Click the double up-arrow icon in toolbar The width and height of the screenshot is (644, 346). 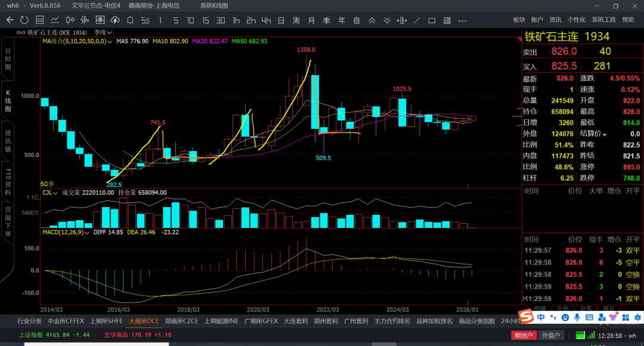[x=372, y=20]
